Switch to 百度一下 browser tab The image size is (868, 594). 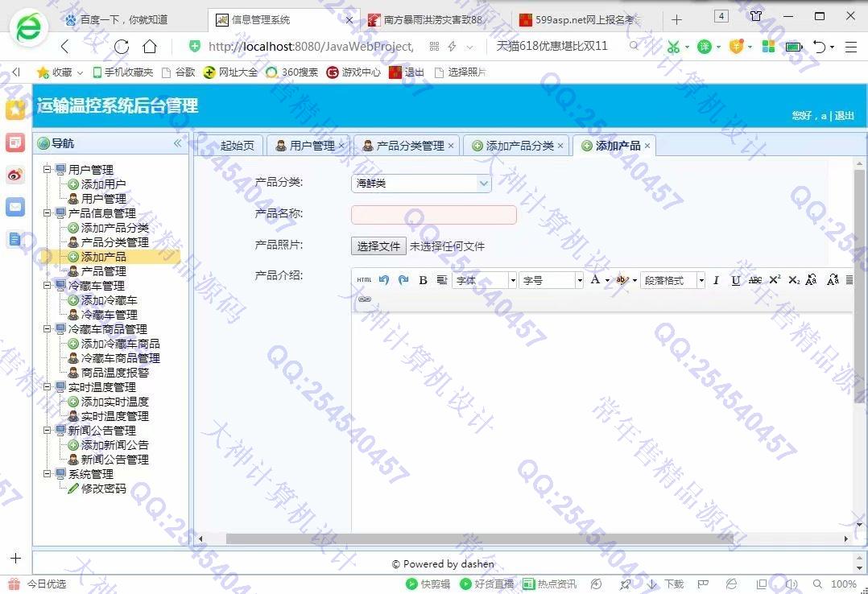[x=123, y=20]
